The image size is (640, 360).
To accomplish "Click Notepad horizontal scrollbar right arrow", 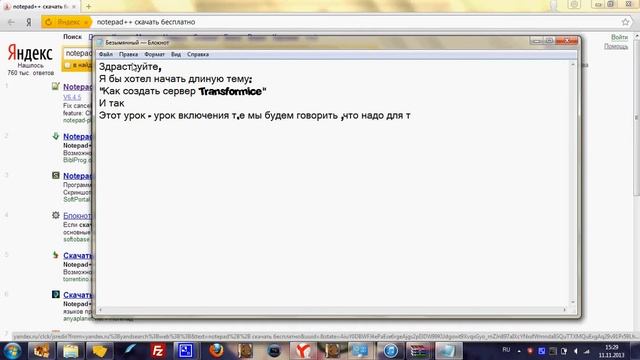I will 565,310.
